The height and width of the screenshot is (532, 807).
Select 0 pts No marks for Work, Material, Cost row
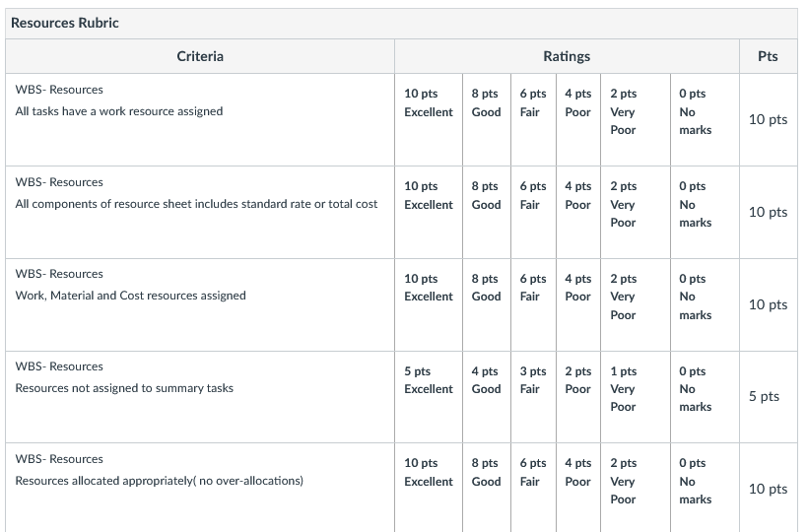click(705, 304)
